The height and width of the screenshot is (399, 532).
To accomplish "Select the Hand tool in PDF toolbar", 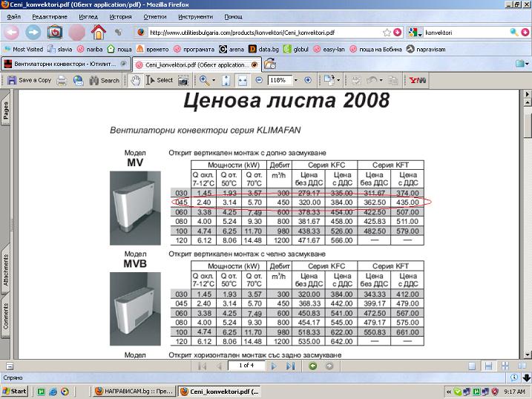I will [136, 80].
